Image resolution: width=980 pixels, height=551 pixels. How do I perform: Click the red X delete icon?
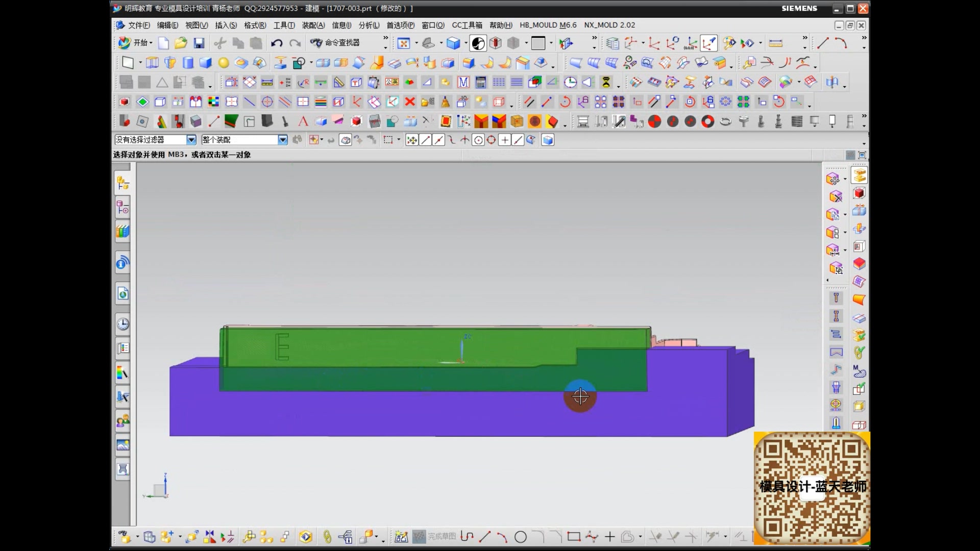[409, 102]
